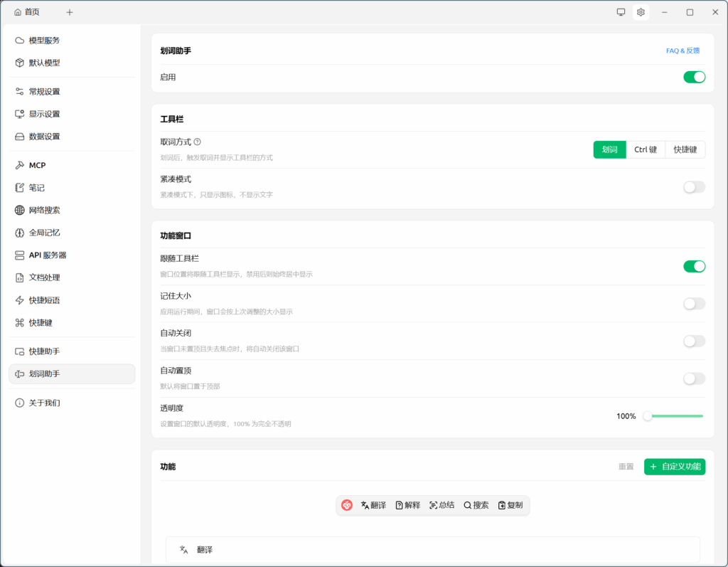Click the 自定义功能 button
The image size is (728, 567).
[x=675, y=467]
